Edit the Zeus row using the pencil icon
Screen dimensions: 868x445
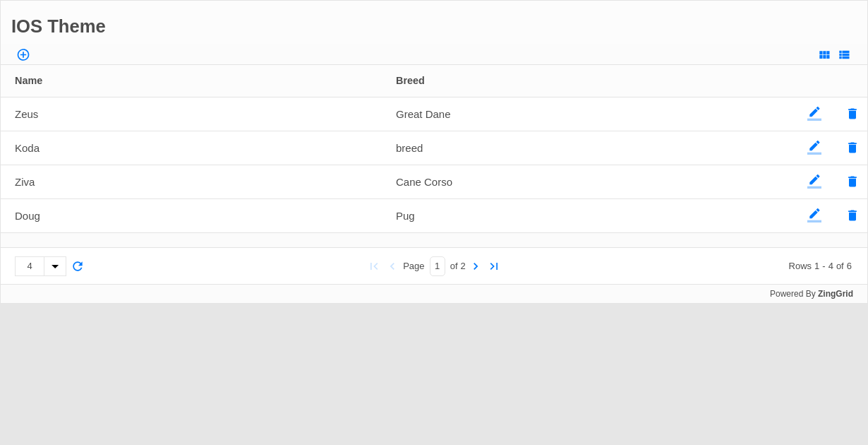click(x=814, y=114)
